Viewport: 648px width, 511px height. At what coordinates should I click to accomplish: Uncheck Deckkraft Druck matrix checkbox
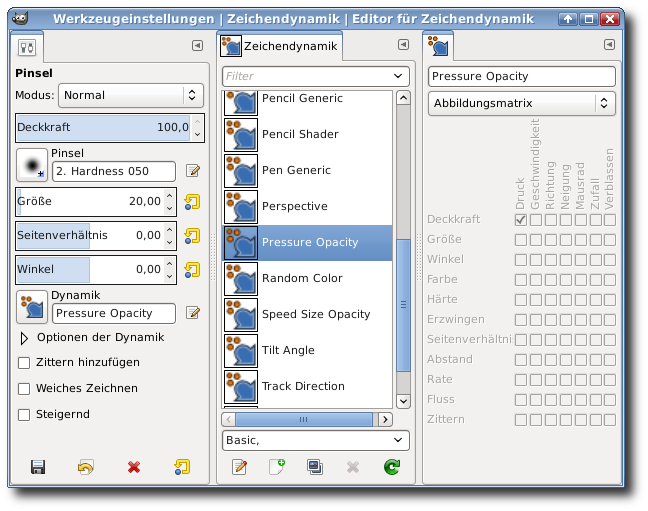[x=521, y=220]
